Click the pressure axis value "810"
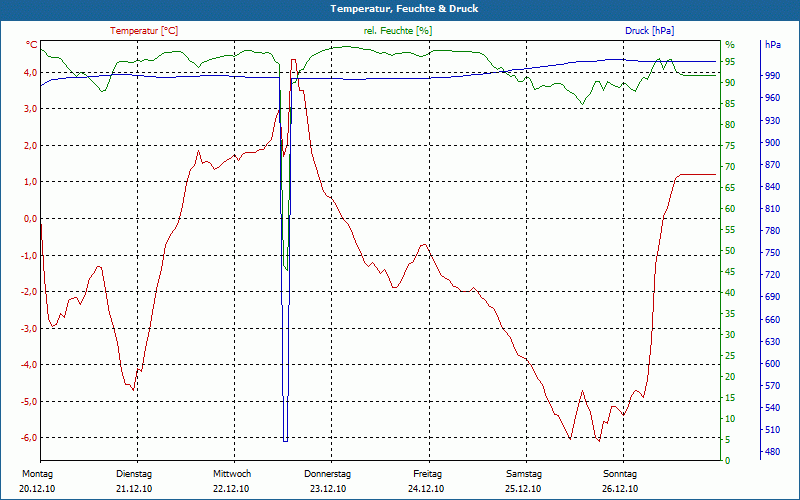 773,209
